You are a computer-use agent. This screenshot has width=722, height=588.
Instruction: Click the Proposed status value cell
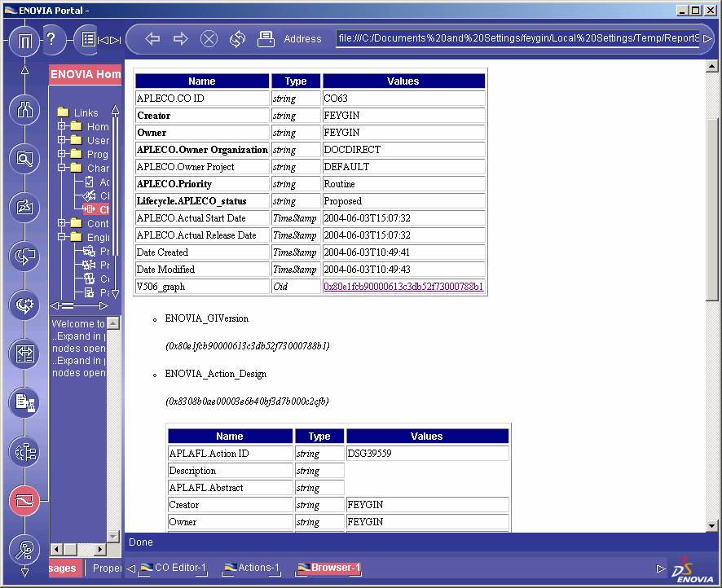coord(404,201)
